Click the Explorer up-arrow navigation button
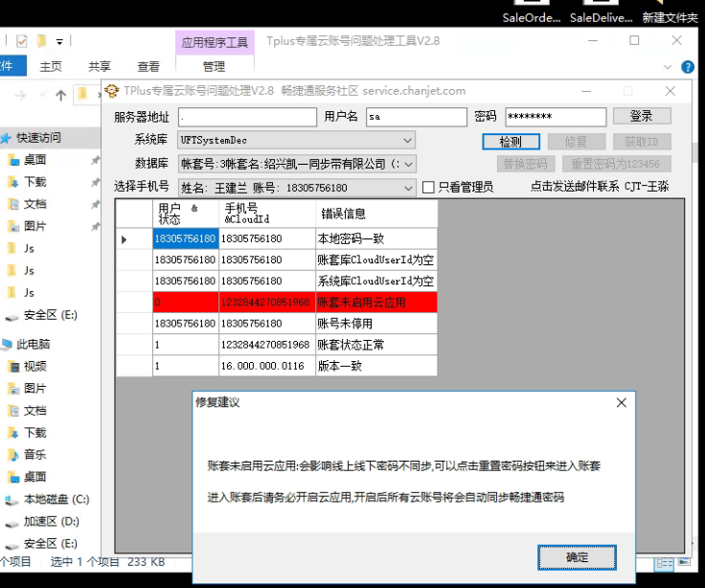705x588 pixels. pyautogui.click(x=60, y=95)
